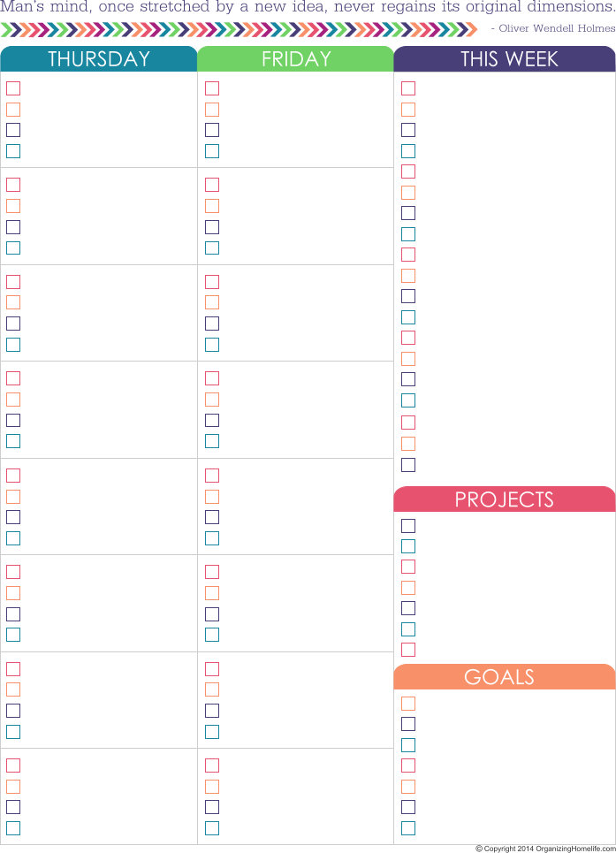Tick the last pink box under Projects
The width and height of the screenshot is (616, 853).
point(408,650)
